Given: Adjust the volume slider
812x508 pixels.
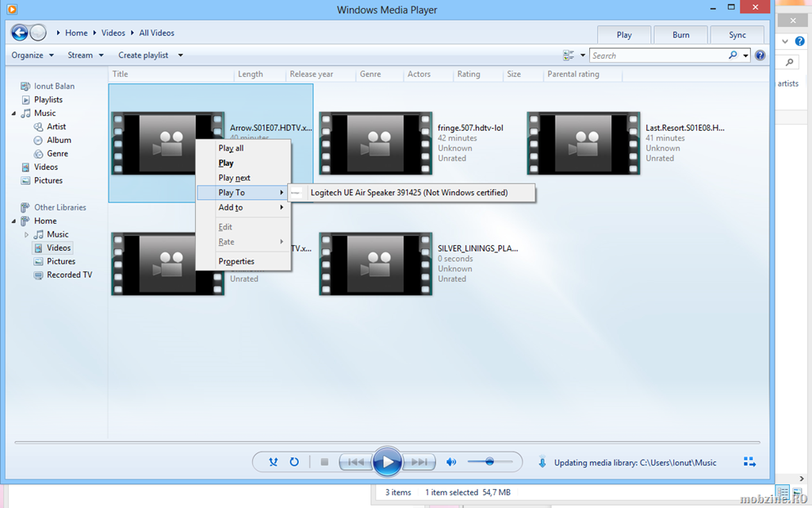Looking at the screenshot, I should coord(490,461).
